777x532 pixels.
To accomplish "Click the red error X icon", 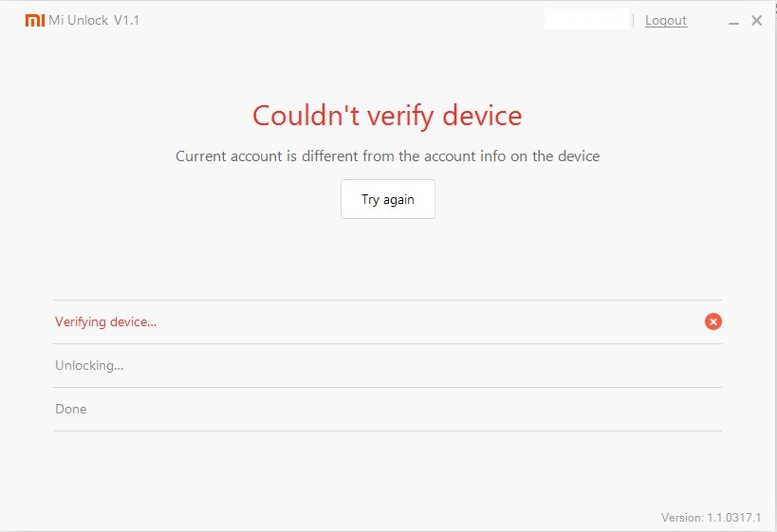I will [x=713, y=321].
